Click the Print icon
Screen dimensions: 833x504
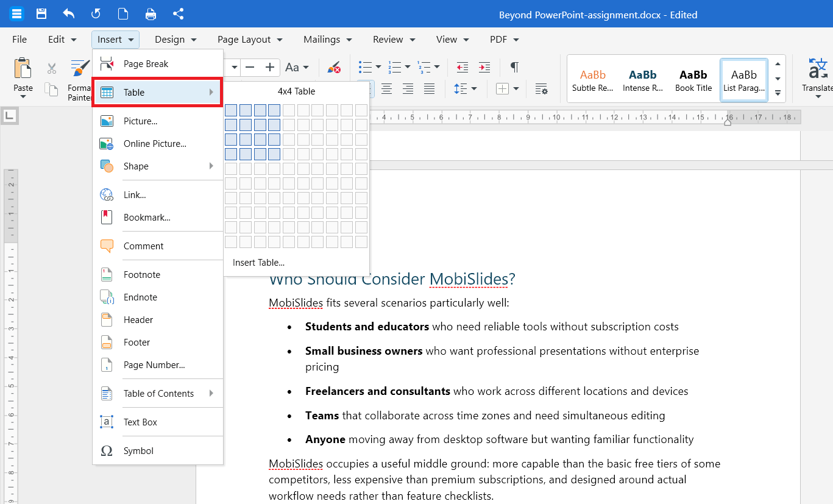151,14
